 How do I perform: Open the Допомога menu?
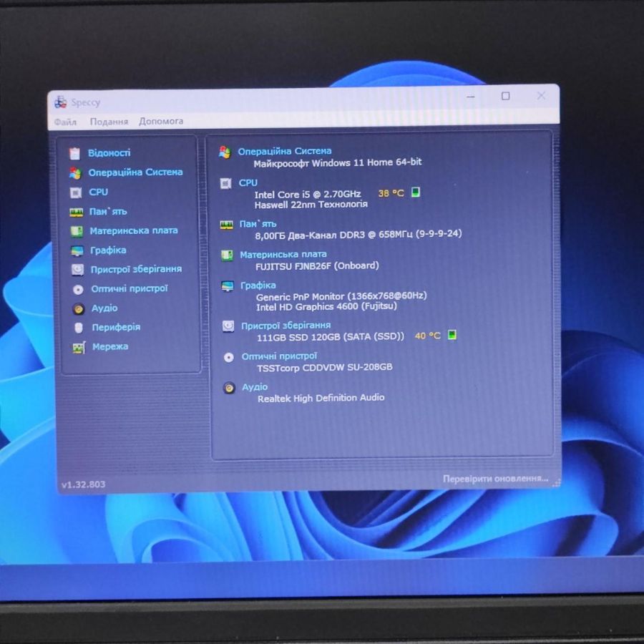click(x=161, y=121)
